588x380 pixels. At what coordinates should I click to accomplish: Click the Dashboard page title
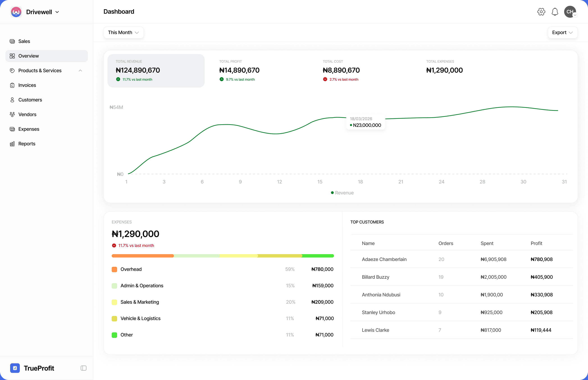119,12
